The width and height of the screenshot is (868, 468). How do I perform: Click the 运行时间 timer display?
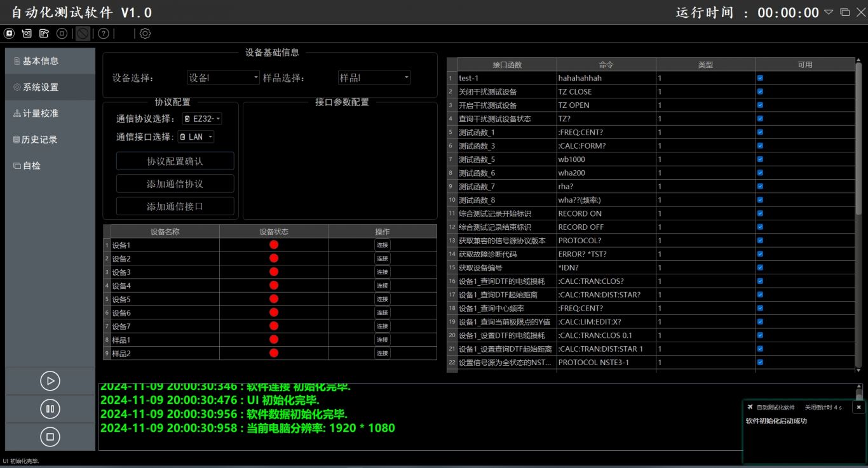pos(747,13)
